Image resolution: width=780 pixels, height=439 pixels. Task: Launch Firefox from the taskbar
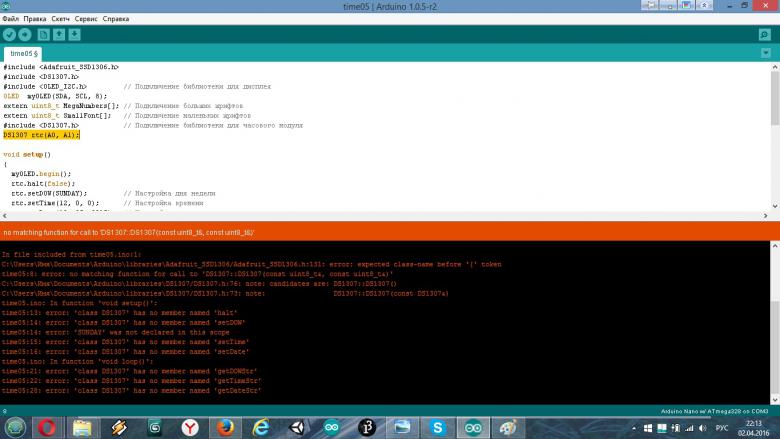(x=225, y=428)
